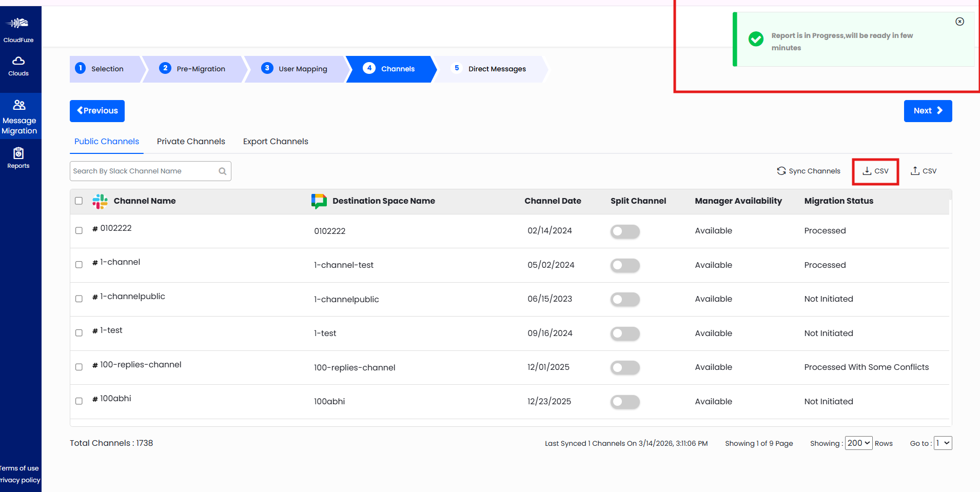Toggle split channel for 100-replies-channel
Screen dimensions: 980x492
(625, 368)
